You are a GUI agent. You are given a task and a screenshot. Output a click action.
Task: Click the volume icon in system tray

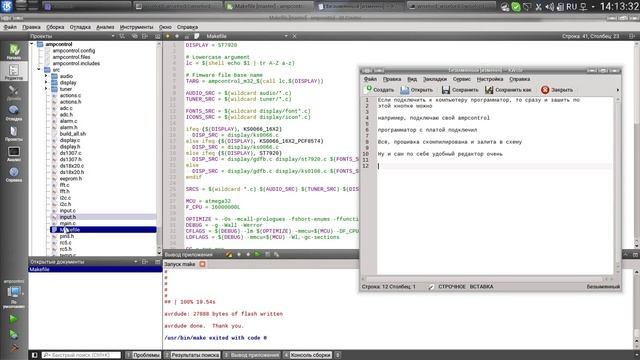549,7
